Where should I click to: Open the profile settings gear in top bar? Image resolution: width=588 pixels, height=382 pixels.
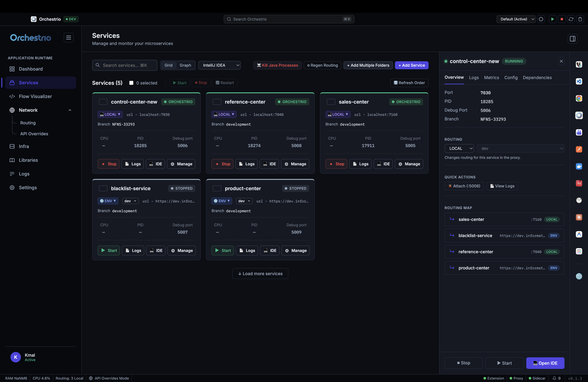pos(541,19)
